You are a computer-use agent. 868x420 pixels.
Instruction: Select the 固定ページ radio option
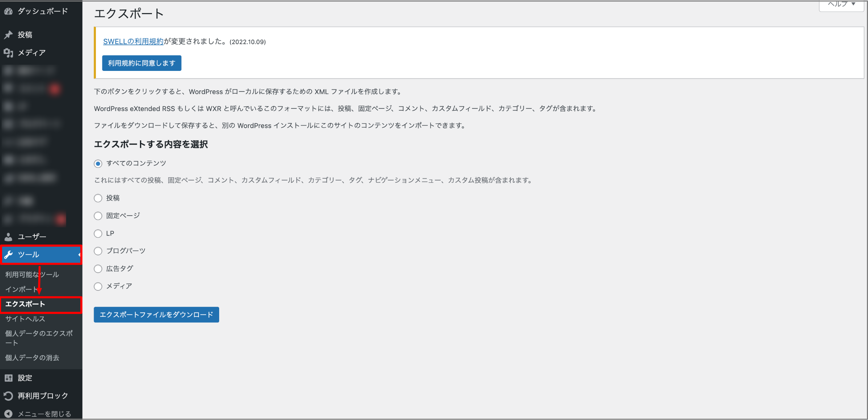(98, 216)
